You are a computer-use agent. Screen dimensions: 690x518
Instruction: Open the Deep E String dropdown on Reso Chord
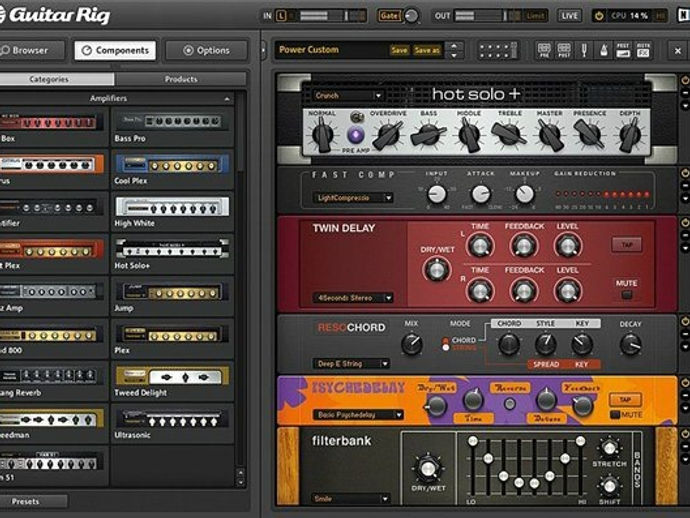351,364
